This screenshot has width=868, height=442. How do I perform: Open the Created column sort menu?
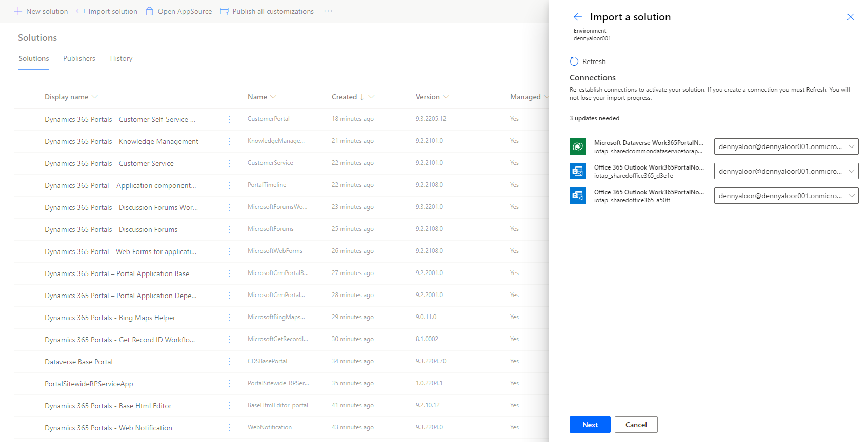(x=372, y=97)
